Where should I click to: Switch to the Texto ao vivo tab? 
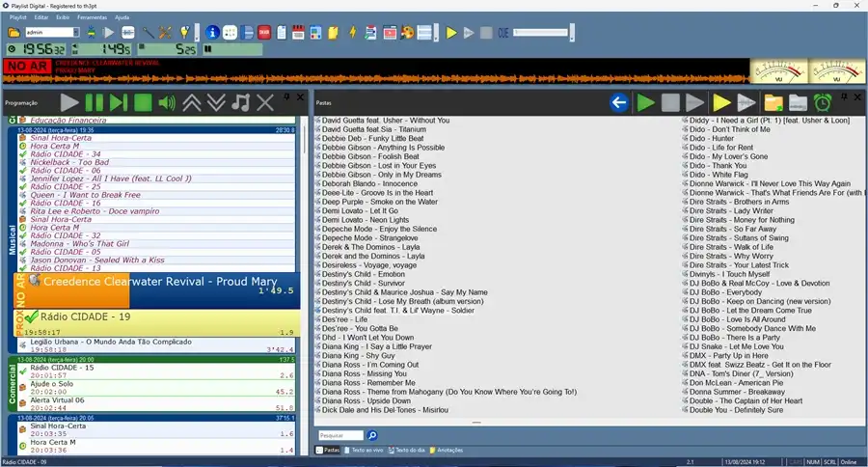(364, 451)
